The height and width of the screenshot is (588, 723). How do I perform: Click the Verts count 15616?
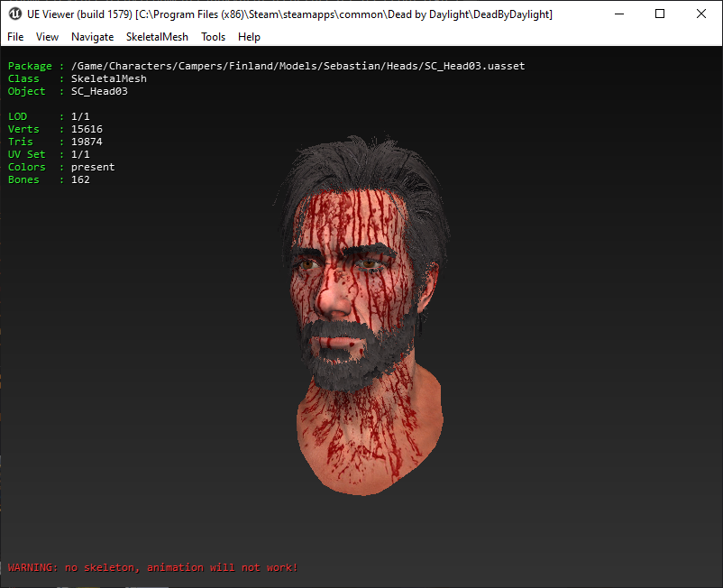pyautogui.click(x=87, y=129)
